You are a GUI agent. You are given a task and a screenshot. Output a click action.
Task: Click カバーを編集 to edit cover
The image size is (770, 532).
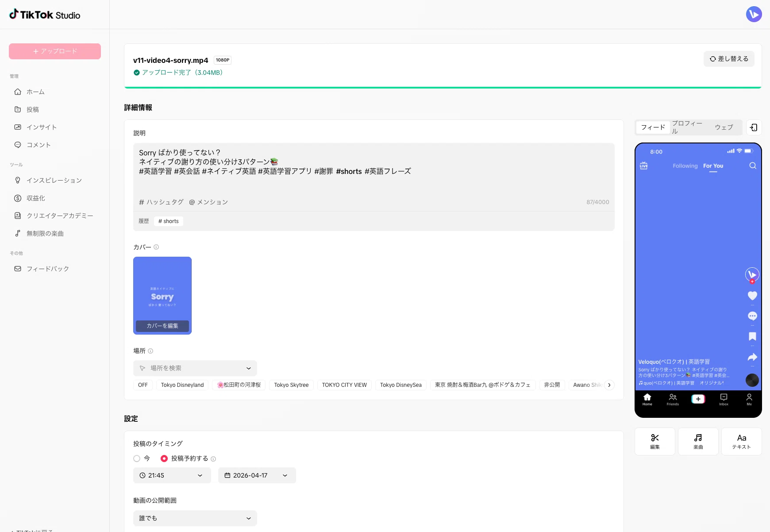[x=162, y=326]
